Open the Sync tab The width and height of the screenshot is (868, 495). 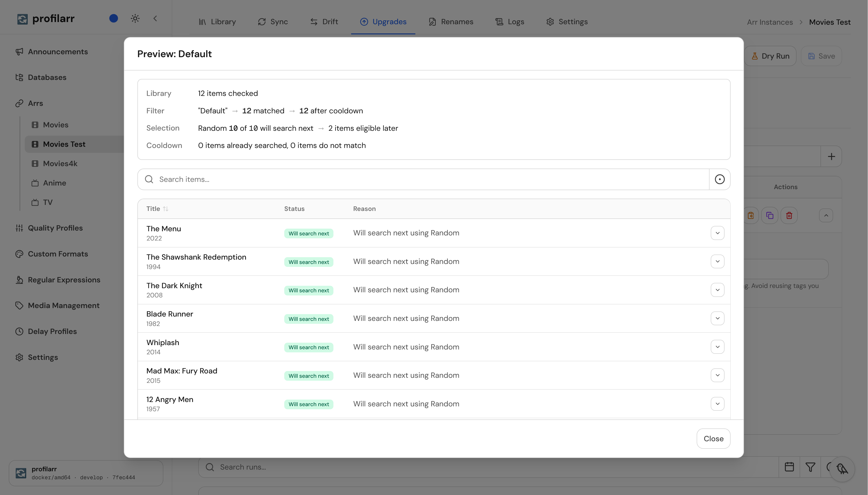(273, 22)
